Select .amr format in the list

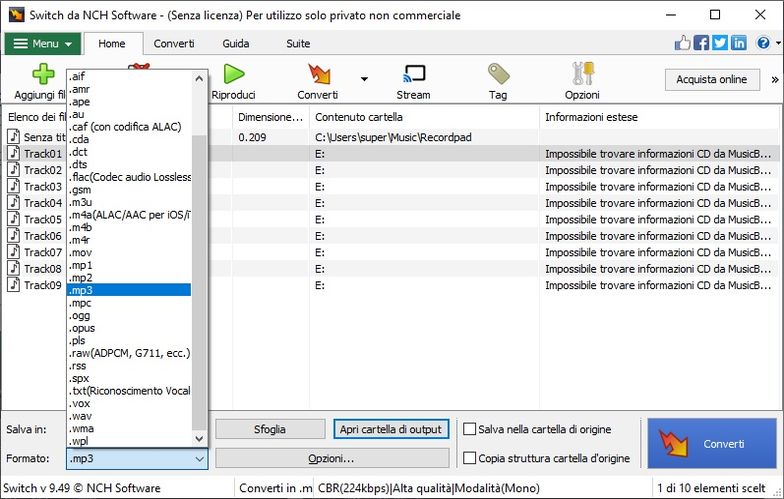tap(129, 89)
